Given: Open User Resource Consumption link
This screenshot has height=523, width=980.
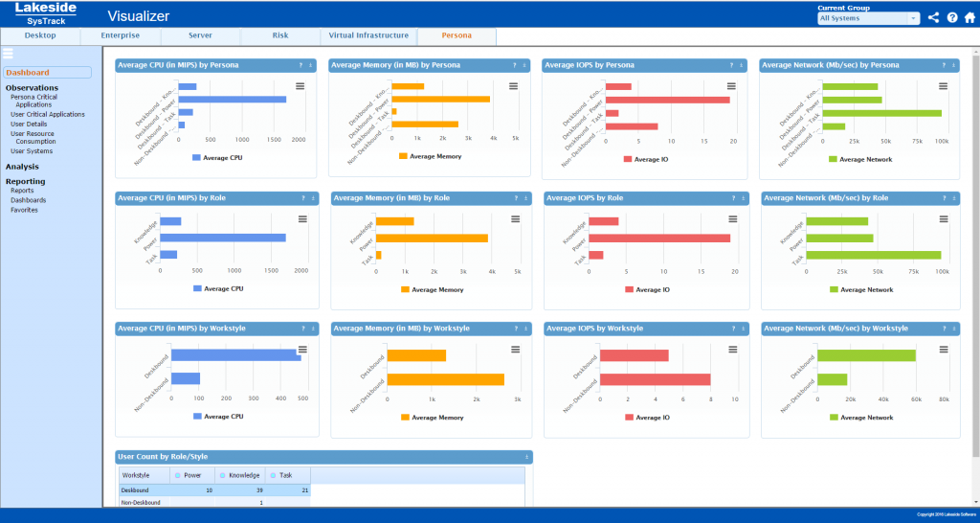Looking at the screenshot, I should [x=33, y=137].
